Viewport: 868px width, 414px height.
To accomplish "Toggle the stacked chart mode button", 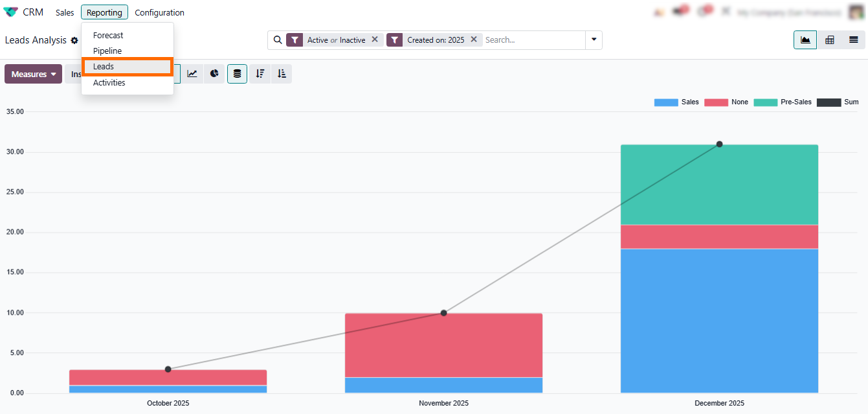I will pos(237,74).
